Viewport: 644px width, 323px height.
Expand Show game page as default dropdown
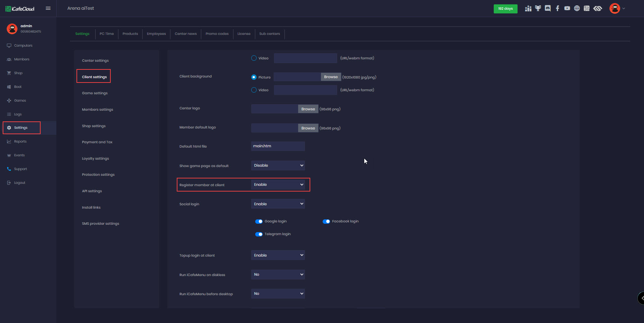pyautogui.click(x=278, y=166)
